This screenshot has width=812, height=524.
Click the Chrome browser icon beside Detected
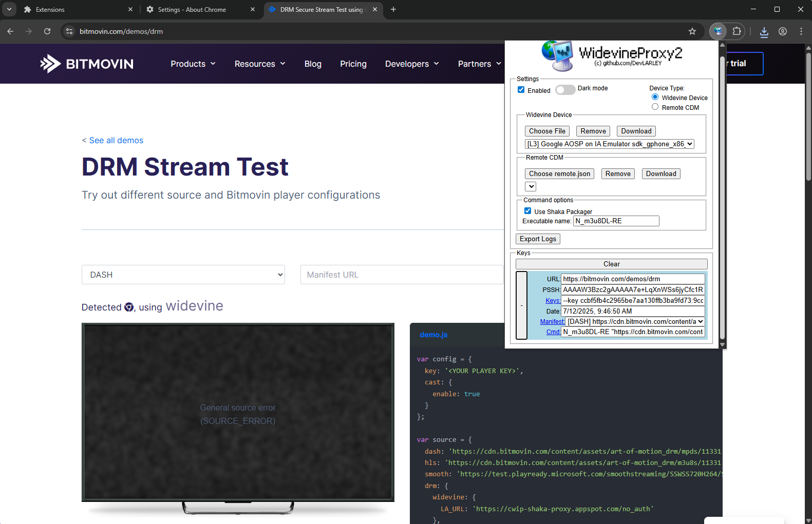click(x=129, y=307)
